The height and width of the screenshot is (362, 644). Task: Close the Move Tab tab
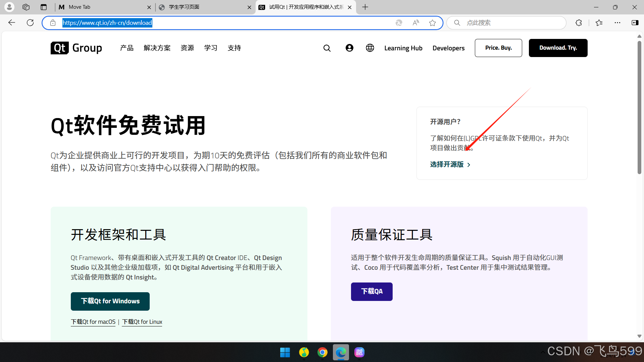point(149,7)
